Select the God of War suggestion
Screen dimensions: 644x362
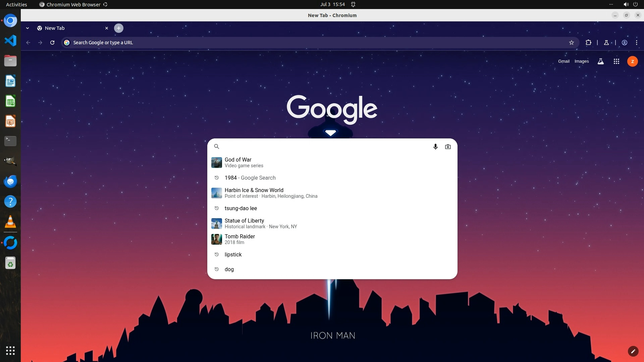pyautogui.click(x=238, y=162)
